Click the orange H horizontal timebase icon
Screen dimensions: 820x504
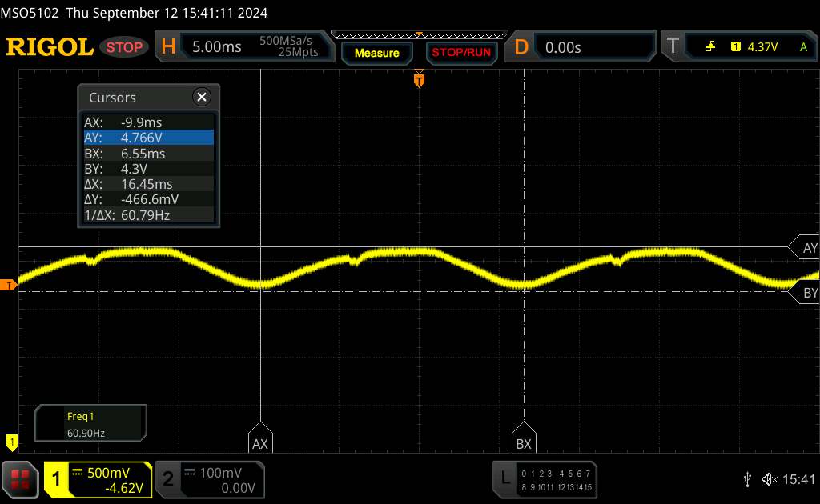tap(168, 47)
